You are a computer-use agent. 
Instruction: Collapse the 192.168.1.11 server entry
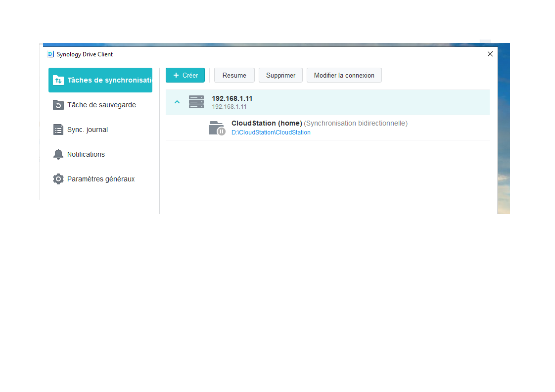coord(177,102)
